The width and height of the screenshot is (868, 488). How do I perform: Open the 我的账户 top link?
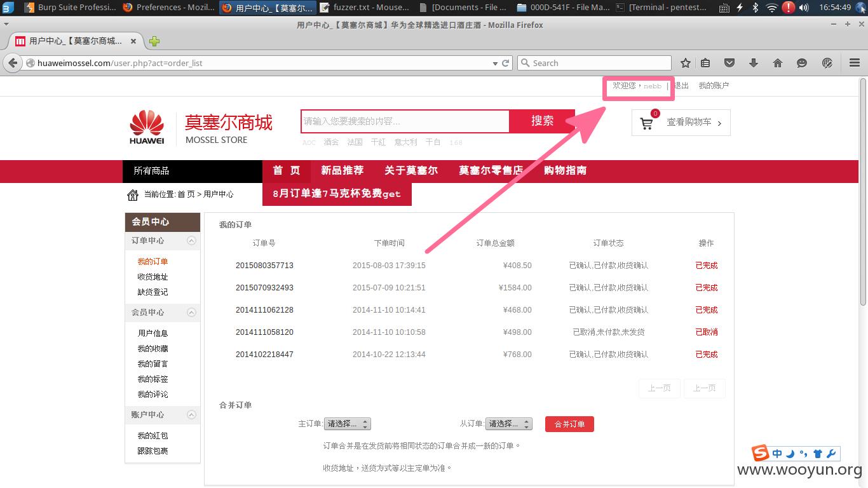714,86
